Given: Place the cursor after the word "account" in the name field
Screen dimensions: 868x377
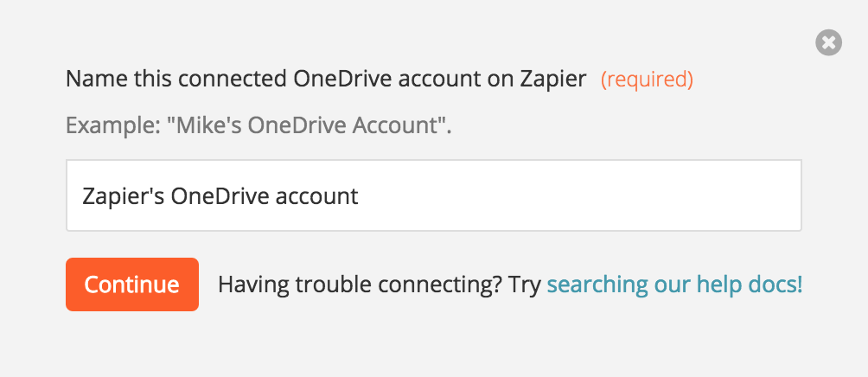Looking at the screenshot, I should point(360,196).
